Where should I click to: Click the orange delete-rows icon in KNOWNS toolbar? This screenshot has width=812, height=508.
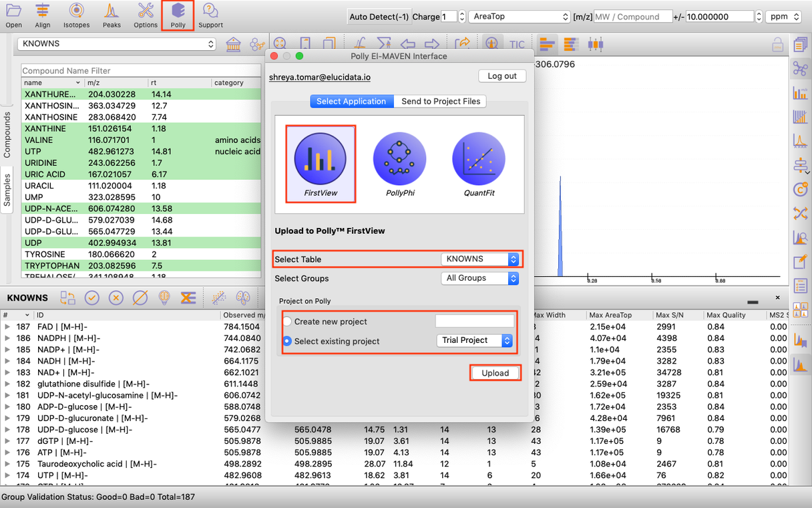pos(188,298)
